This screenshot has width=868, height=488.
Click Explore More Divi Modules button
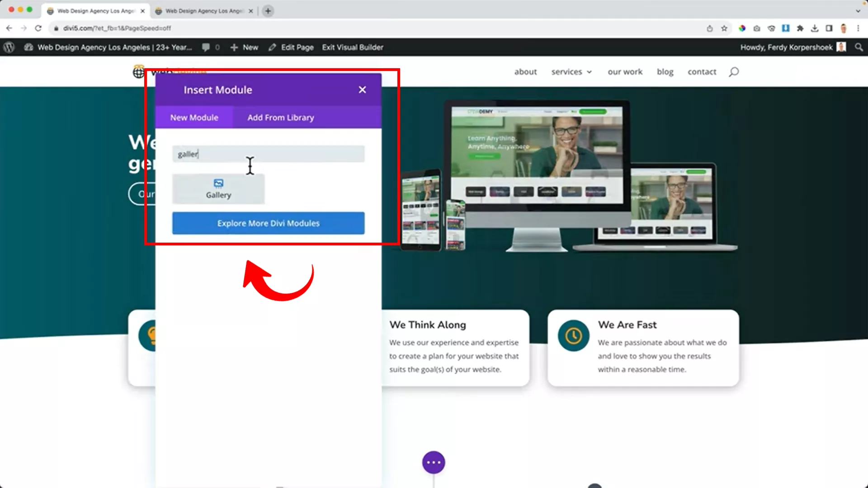click(268, 223)
